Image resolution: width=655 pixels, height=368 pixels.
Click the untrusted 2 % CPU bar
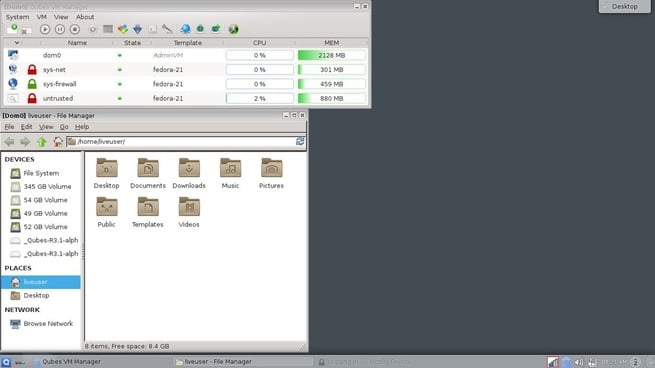[x=259, y=99]
